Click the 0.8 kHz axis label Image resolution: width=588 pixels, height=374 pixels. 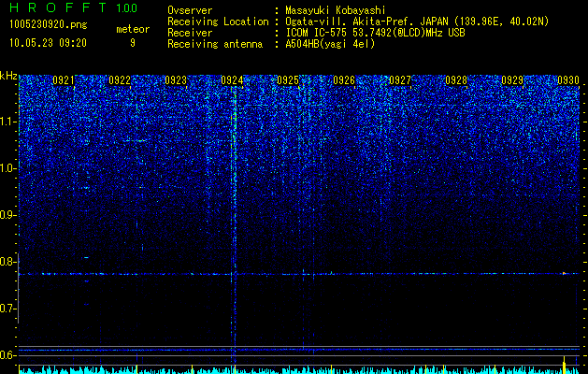point(8,262)
